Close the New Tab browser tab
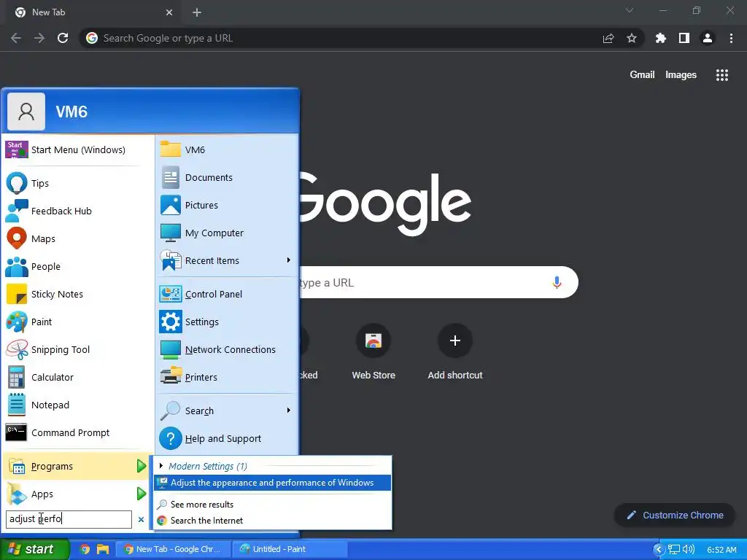 (x=169, y=12)
